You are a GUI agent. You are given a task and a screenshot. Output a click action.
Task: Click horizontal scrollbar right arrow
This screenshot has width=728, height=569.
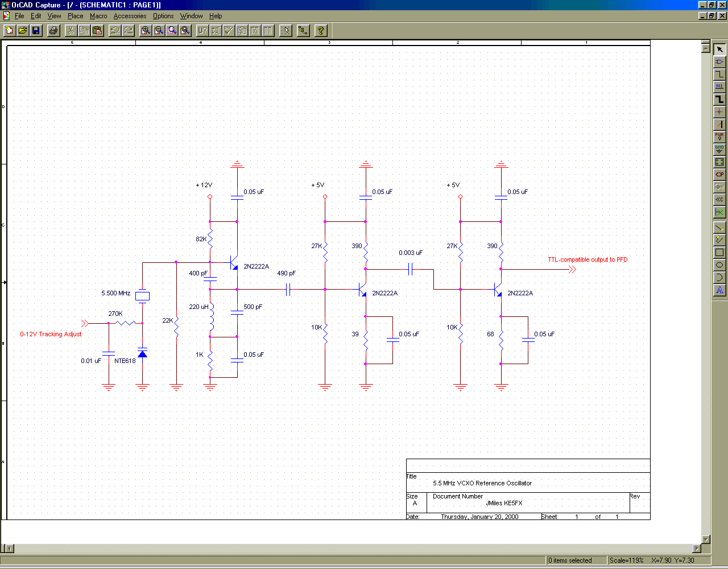coord(697,549)
